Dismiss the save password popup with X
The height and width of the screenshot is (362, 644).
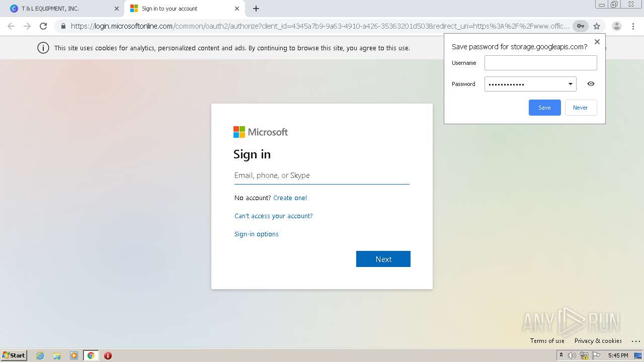pyautogui.click(x=597, y=42)
